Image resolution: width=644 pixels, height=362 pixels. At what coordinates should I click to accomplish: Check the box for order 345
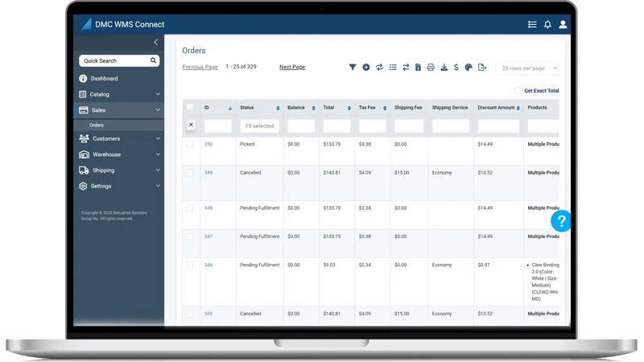[190, 314]
